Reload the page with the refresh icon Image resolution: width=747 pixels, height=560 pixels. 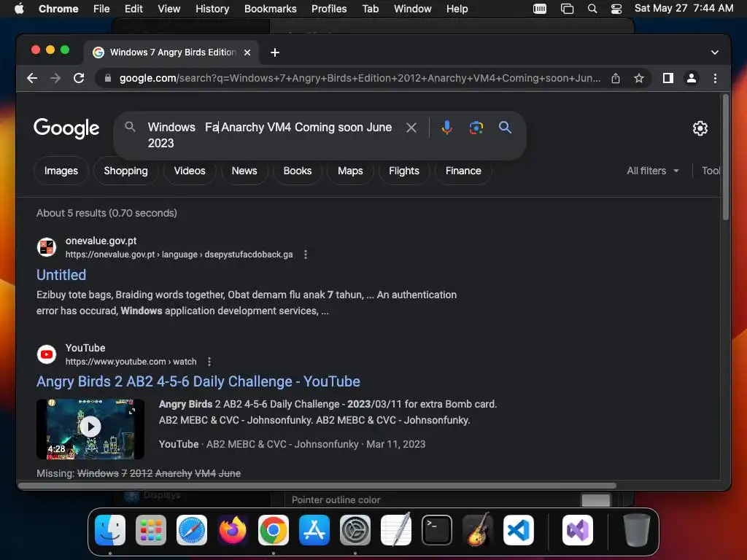[x=79, y=78]
